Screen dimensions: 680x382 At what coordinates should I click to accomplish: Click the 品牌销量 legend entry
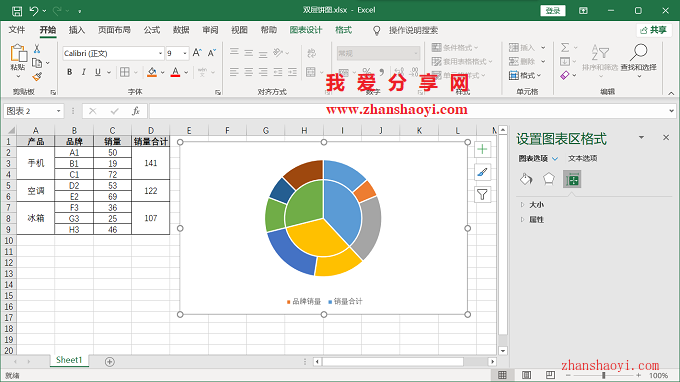click(304, 301)
